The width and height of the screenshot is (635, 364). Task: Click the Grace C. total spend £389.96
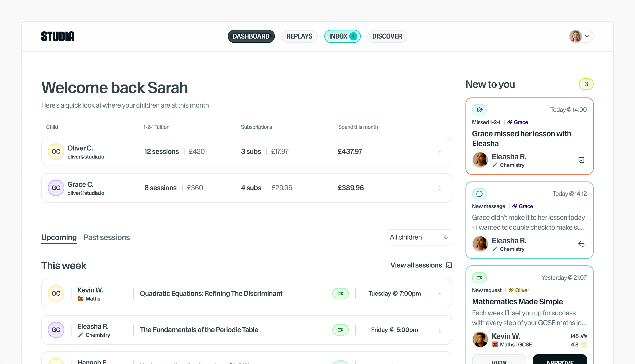tap(351, 188)
